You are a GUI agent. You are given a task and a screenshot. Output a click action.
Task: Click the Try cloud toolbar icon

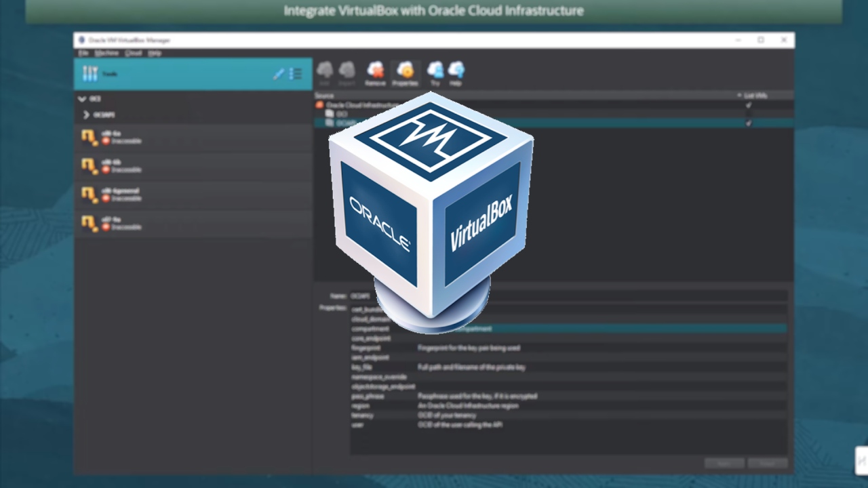coord(435,73)
